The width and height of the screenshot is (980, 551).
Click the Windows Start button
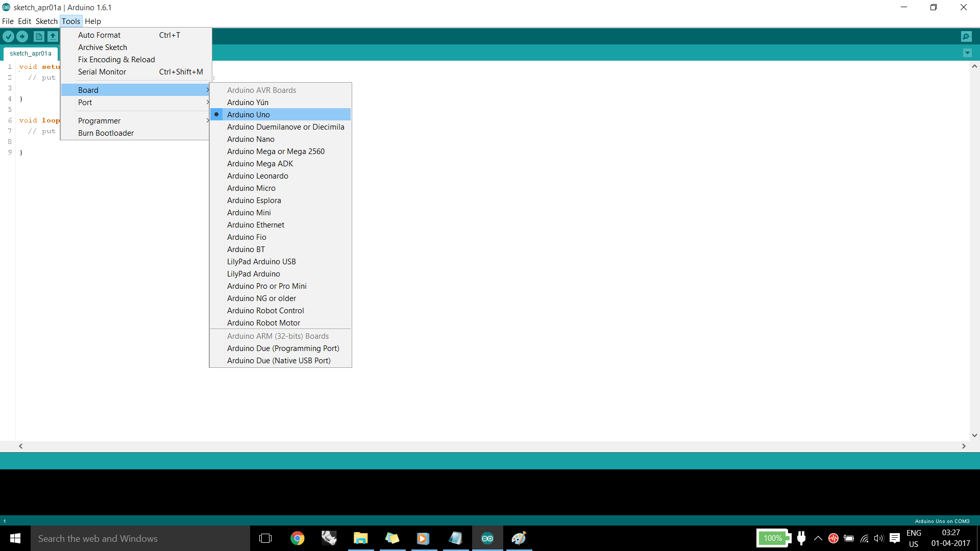(x=15, y=538)
